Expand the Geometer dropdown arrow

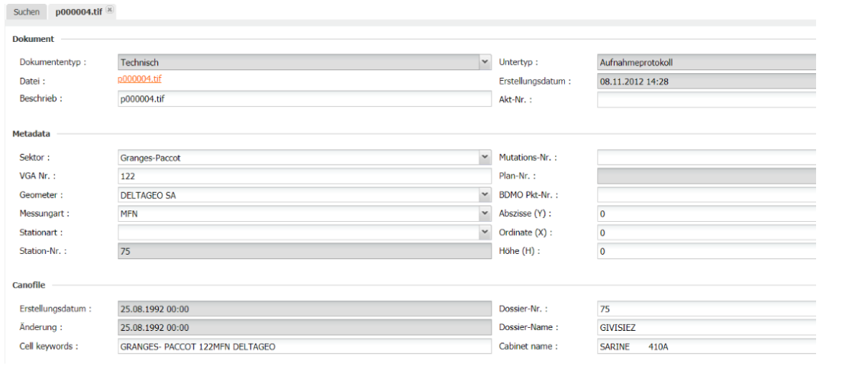pos(485,195)
